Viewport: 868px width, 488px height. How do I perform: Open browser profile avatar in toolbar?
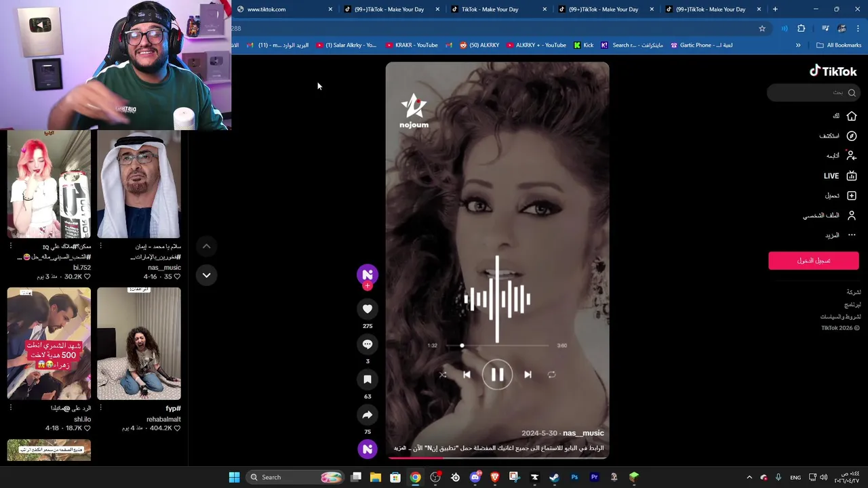[842, 28]
